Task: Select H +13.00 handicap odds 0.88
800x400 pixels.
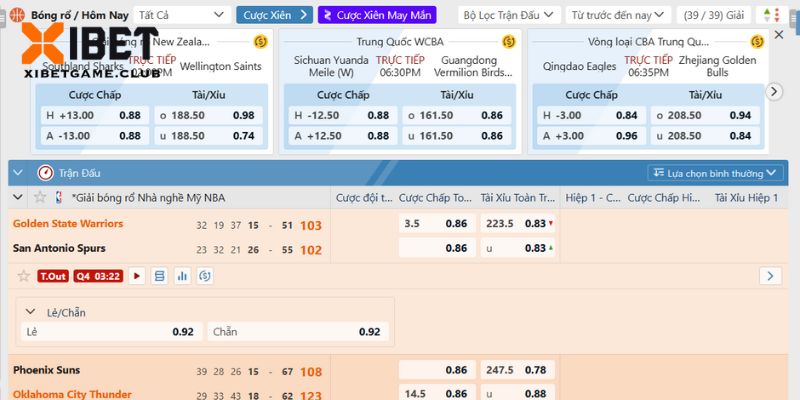Action: coord(95,115)
